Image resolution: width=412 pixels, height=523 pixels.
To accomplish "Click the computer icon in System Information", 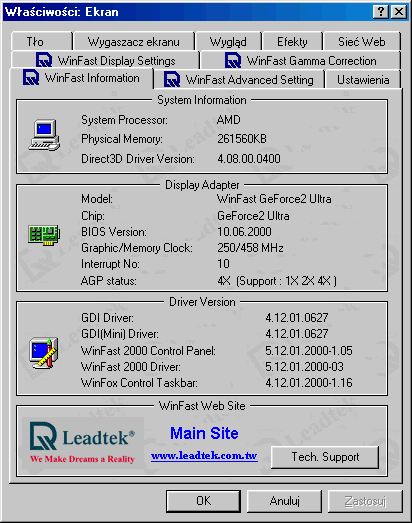I will coord(44,135).
